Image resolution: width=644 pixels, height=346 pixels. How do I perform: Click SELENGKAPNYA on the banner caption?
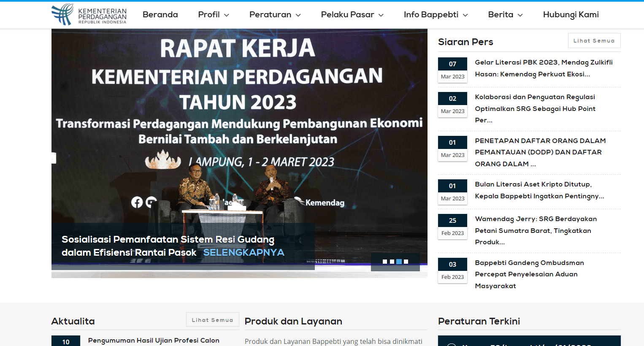click(x=244, y=253)
